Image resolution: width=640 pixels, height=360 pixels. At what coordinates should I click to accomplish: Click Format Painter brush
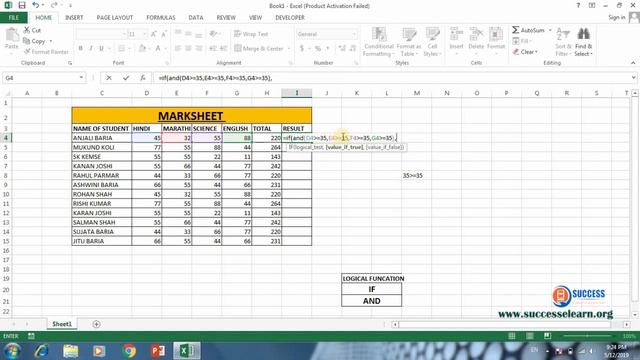pyautogui.click(x=27, y=52)
